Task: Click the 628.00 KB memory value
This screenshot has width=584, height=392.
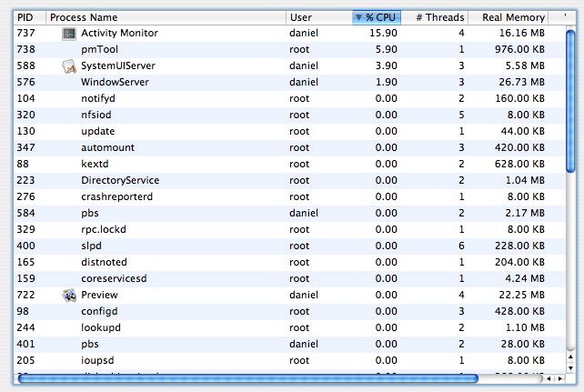Action: (519, 165)
